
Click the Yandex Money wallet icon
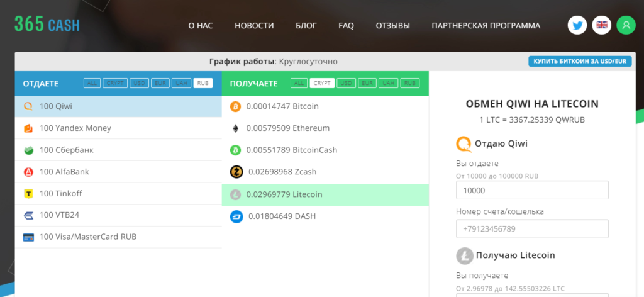pyautogui.click(x=28, y=128)
